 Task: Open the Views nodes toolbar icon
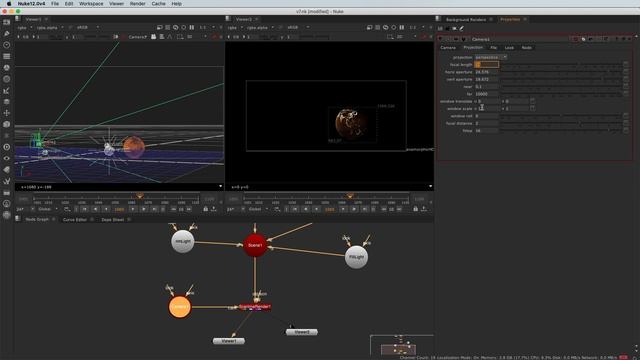7,158
